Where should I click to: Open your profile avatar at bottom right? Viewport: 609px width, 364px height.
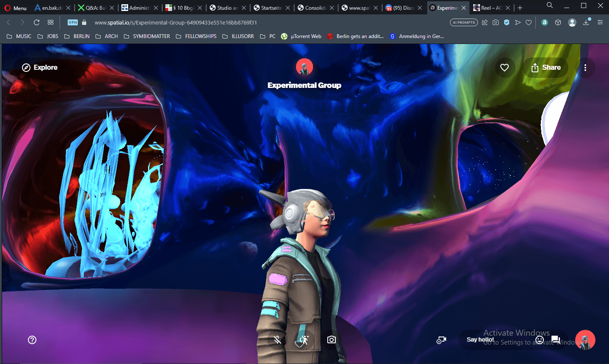(585, 340)
